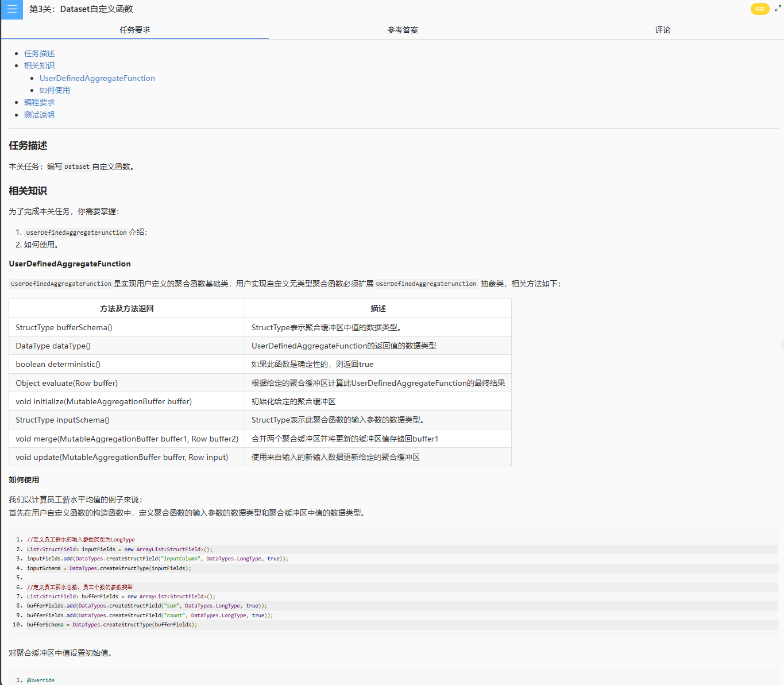This screenshot has height=685, width=784.
Task: Click the 如何使用 link in the contents list
Action: click(55, 90)
